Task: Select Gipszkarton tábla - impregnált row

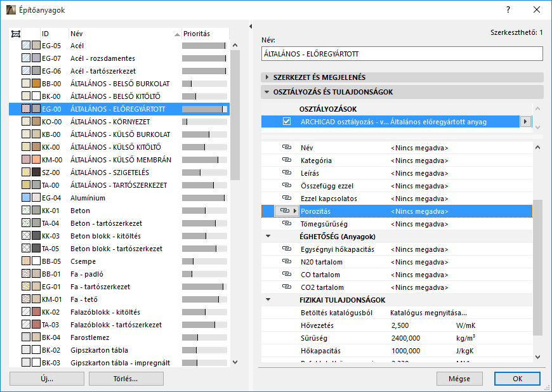Action: pyautogui.click(x=119, y=362)
